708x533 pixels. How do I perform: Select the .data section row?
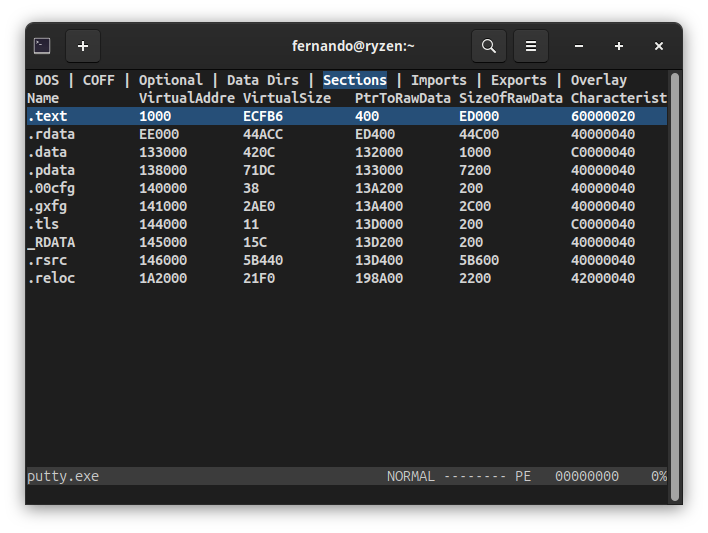(347, 152)
